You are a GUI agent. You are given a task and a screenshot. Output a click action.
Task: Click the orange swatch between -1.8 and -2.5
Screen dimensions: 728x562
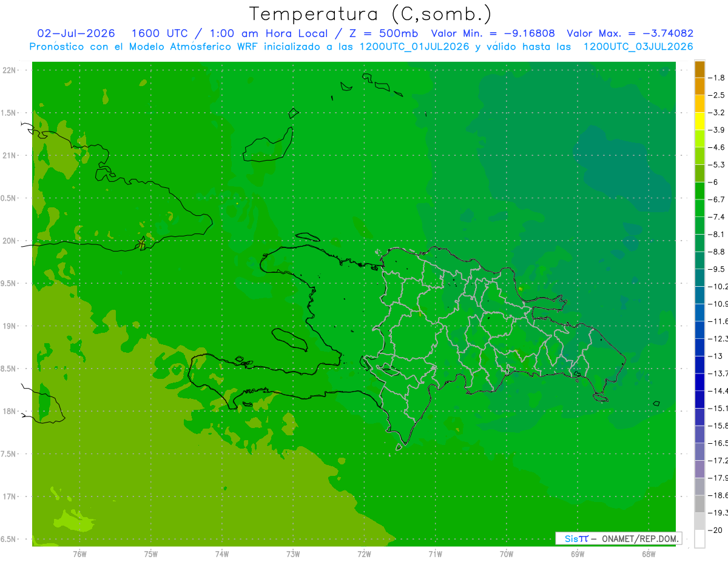pos(699,86)
